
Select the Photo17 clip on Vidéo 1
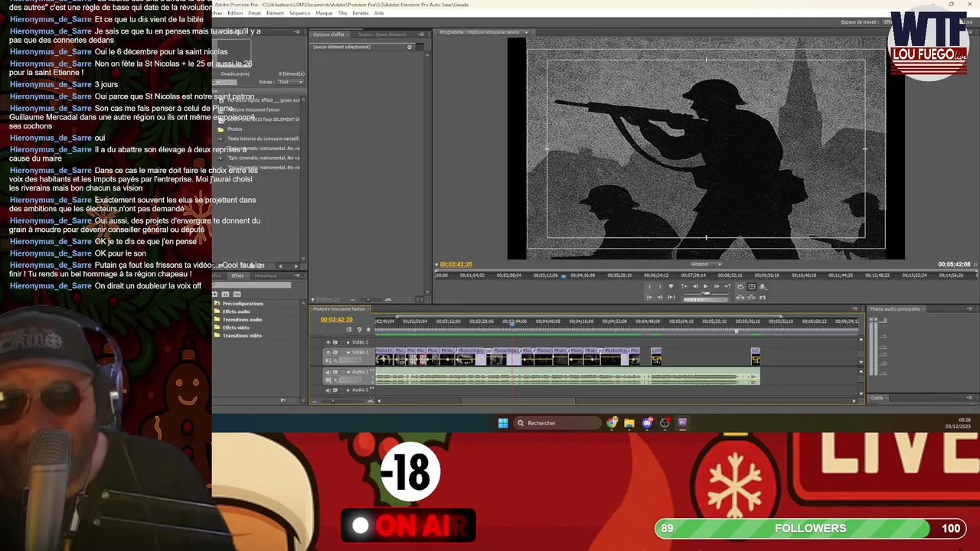[x=384, y=357]
